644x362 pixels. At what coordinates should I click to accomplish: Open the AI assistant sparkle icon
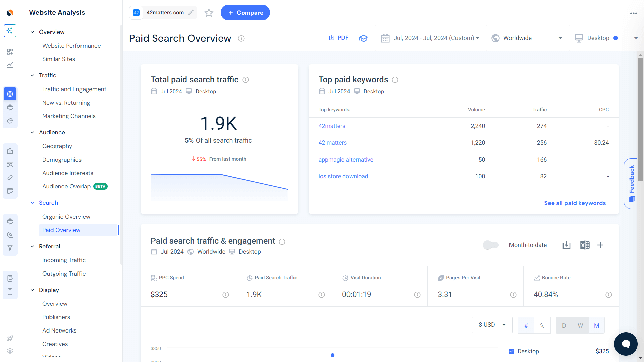(x=10, y=31)
